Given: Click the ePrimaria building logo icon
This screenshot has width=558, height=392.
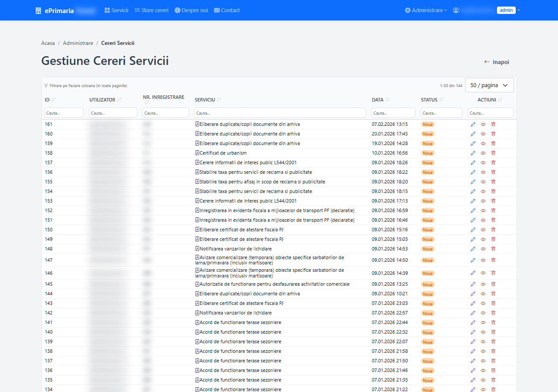Looking at the screenshot, I should [38, 10].
